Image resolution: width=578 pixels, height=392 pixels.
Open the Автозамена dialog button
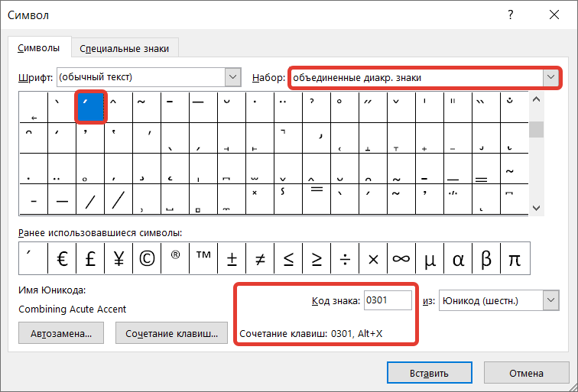pos(61,333)
